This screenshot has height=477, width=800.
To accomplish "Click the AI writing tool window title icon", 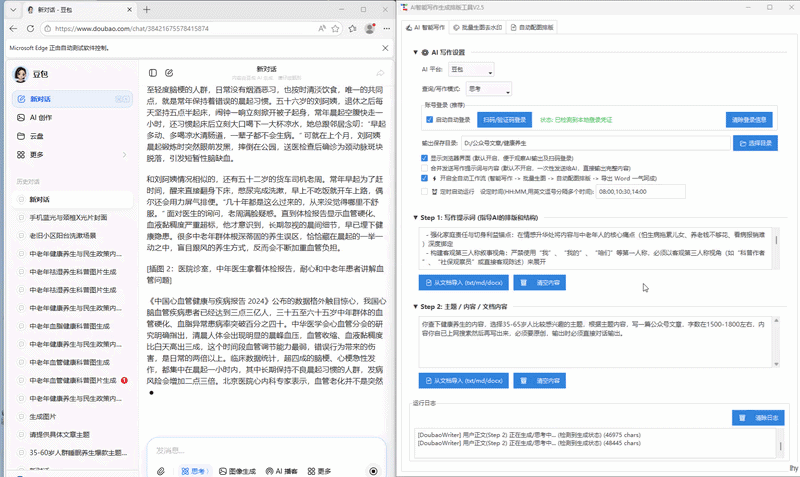I will [x=405, y=8].
